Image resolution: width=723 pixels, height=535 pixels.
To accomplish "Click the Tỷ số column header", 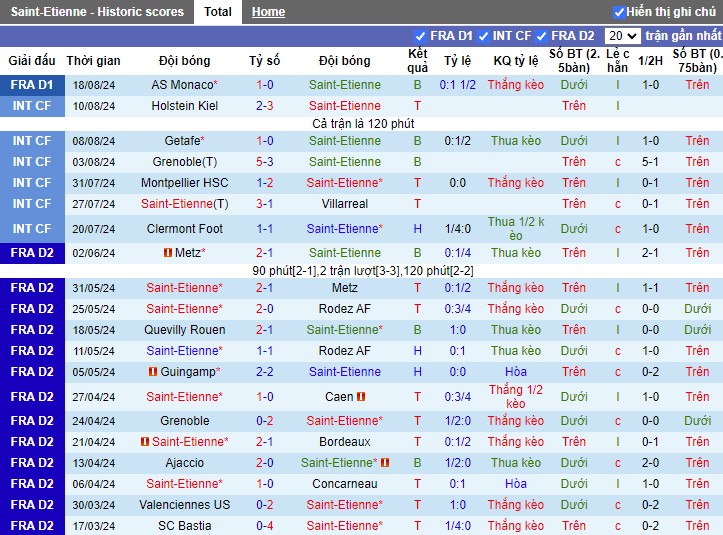I will [x=265, y=60].
